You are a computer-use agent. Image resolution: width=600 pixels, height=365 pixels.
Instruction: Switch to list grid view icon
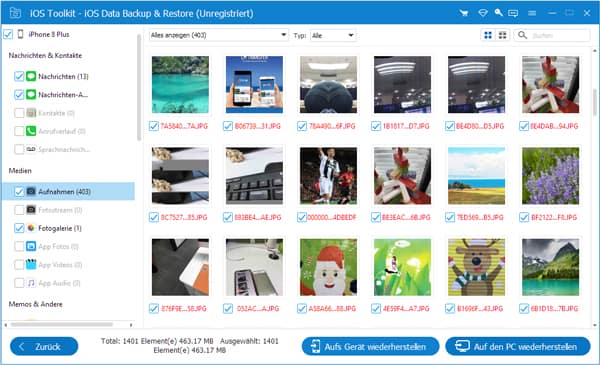[x=502, y=36]
